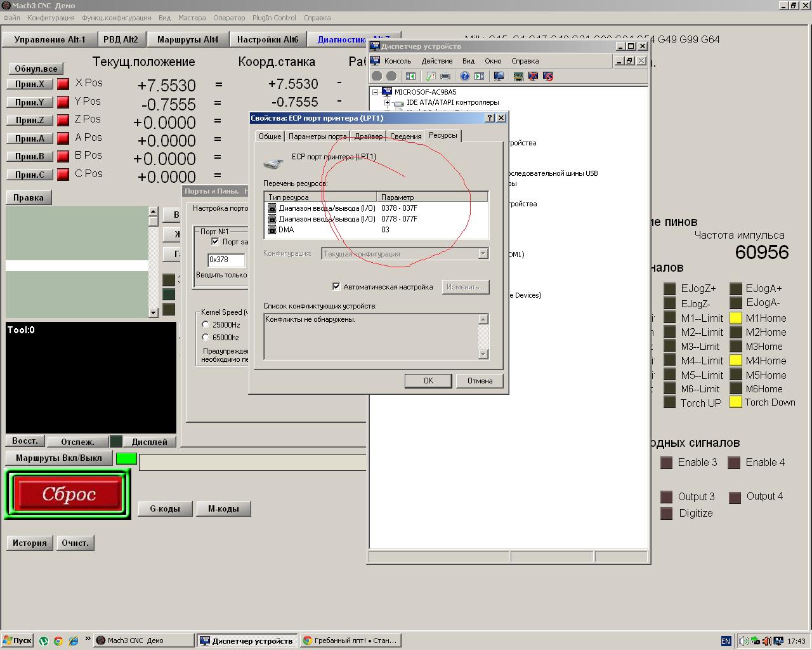The image size is (812, 650).
Task: Show hidden quick launch icons chevron
Action: [x=88, y=639]
